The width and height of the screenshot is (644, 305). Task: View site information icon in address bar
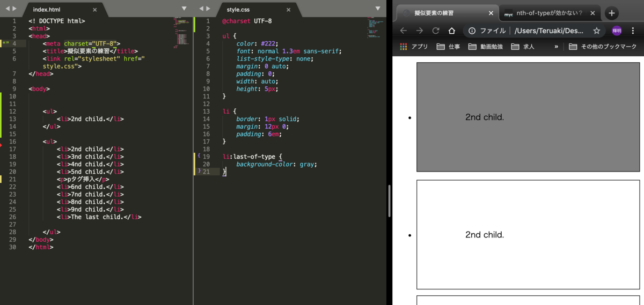[472, 31]
